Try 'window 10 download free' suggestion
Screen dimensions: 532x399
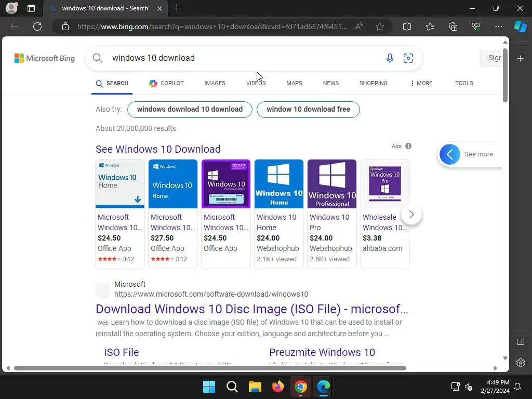tap(308, 109)
